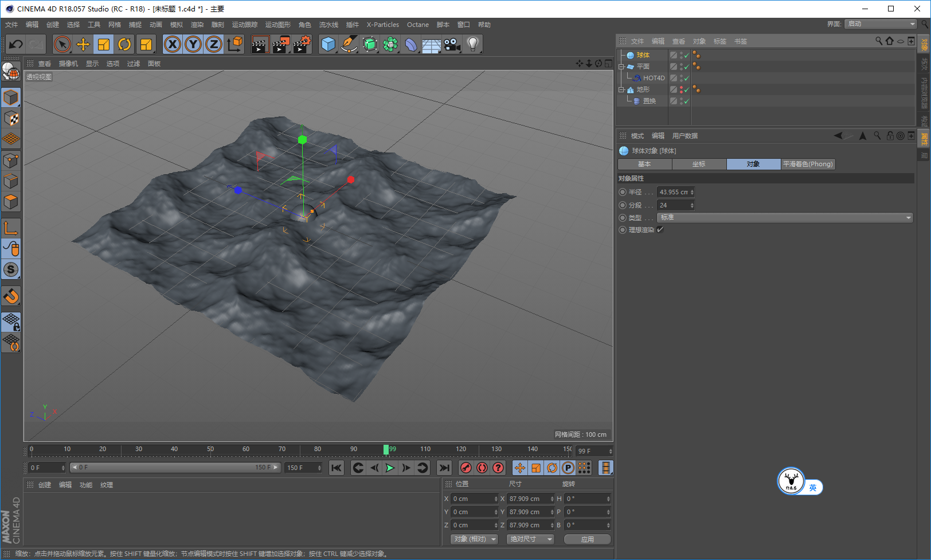This screenshot has width=931, height=560.
Task: Switch to the 坐标 attribute tab
Action: (x=699, y=164)
